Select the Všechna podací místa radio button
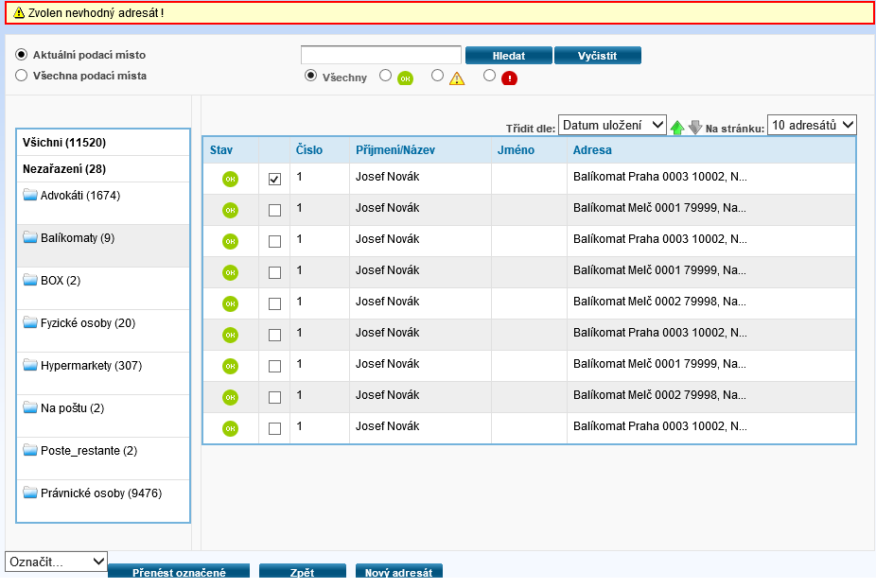This screenshot has height=588, width=876. [x=21, y=76]
